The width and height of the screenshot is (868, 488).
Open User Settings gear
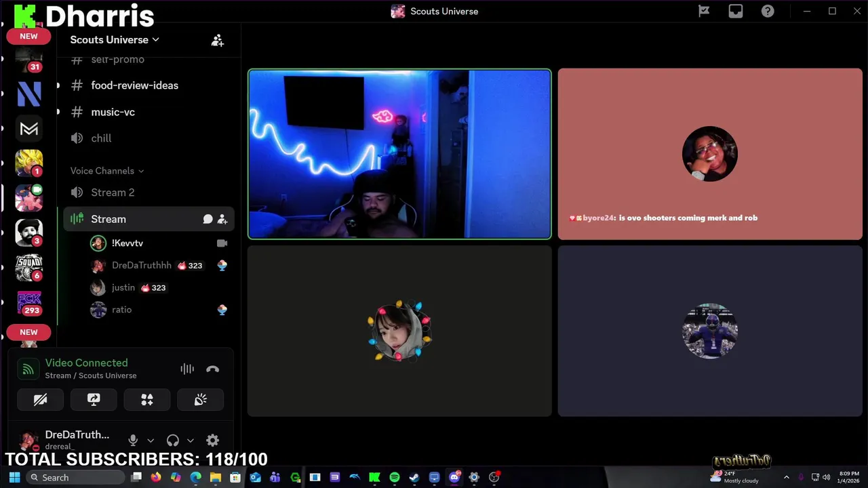tap(212, 441)
